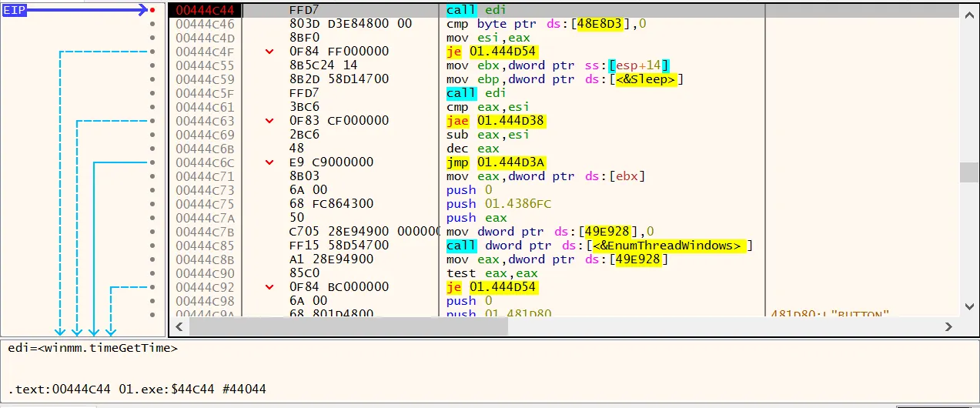This screenshot has width=980, height=408.
Task: Click the '.text:00444C44 01.exe:$44C44' info line
Action: (x=137, y=390)
